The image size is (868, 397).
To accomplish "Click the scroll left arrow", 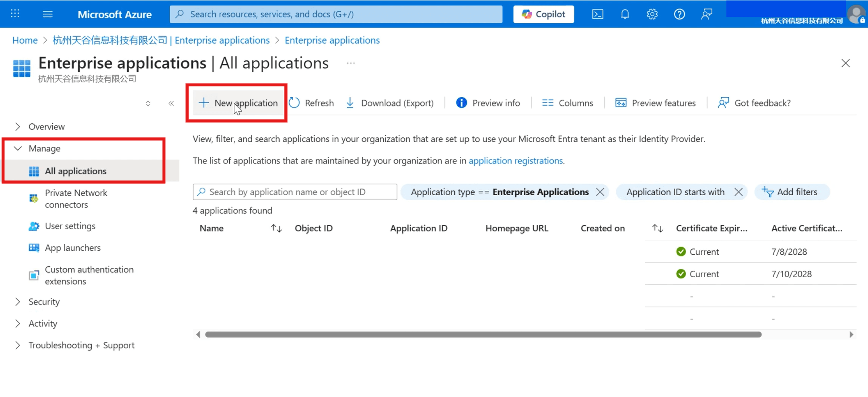I will tap(197, 334).
